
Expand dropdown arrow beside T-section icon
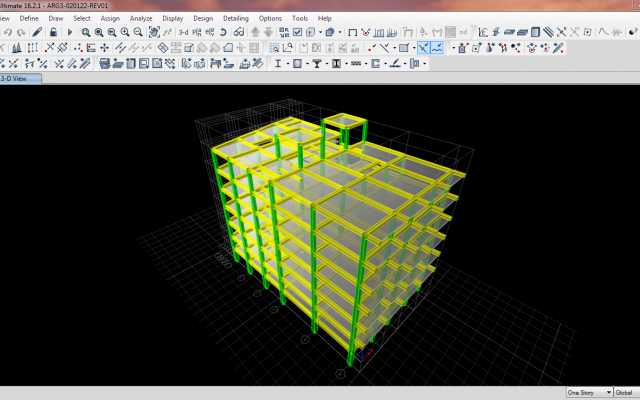(x=327, y=64)
